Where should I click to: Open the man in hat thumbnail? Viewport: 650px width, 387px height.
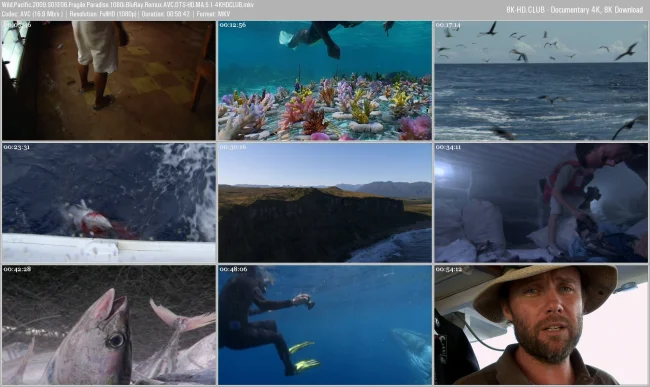(x=541, y=325)
